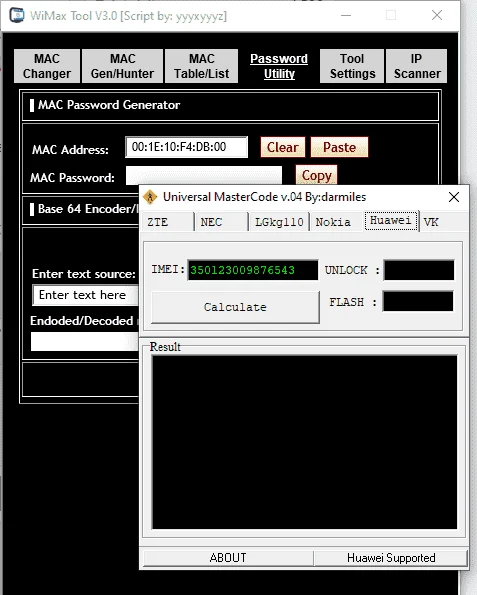Click the 'IMEI:' label
The width and height of the screenshot is (477, 595).
tap(168, 269)
